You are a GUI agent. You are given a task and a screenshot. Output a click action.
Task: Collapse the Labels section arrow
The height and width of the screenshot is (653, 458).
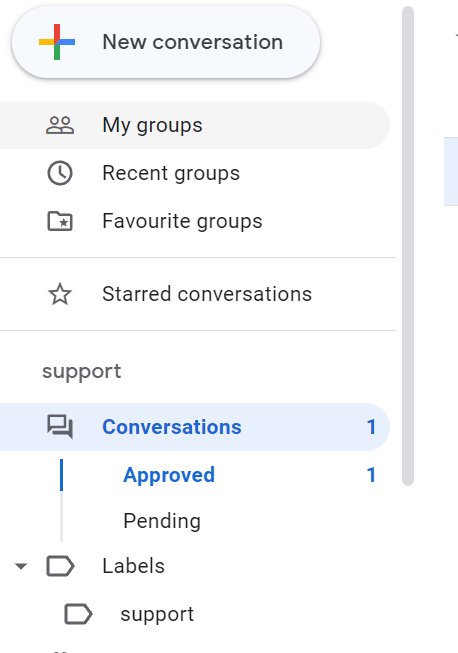point(21,566)
